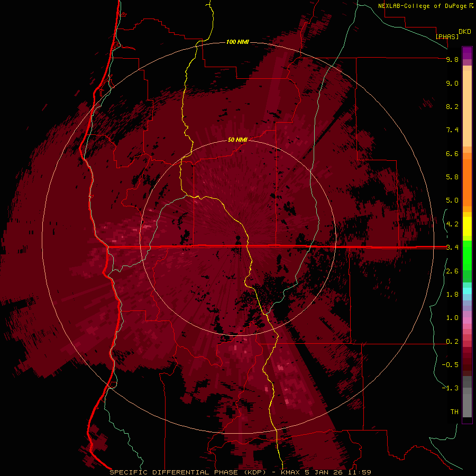
Task: Click the 9.8 value on the color scale
Action: click(x=452, y=59)
